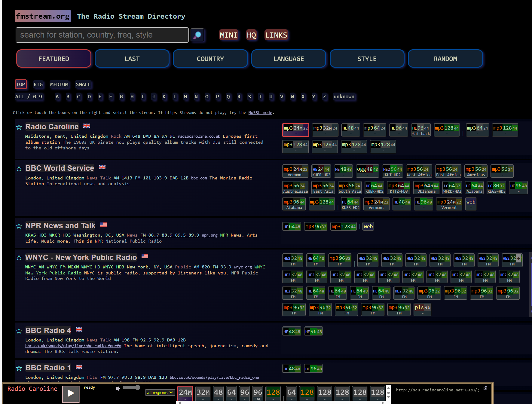Viewport: 532px width, 404px height.
Task: Select Radio Caroline fallback HE 96 stream
Action: 421,130
